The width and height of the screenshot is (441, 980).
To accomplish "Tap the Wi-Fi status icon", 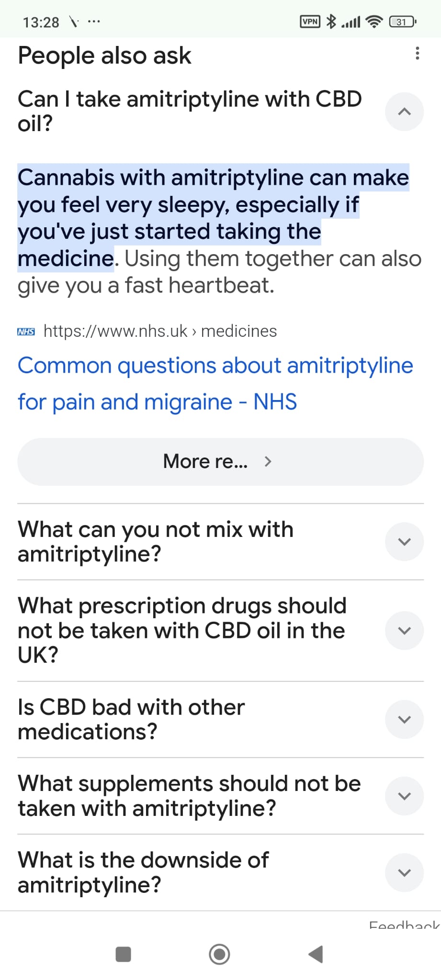I will [374, 22].
